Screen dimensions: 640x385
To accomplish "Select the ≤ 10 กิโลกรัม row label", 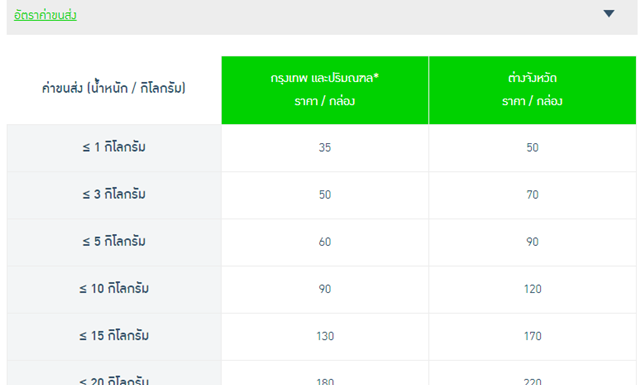I will coord(114,289).
